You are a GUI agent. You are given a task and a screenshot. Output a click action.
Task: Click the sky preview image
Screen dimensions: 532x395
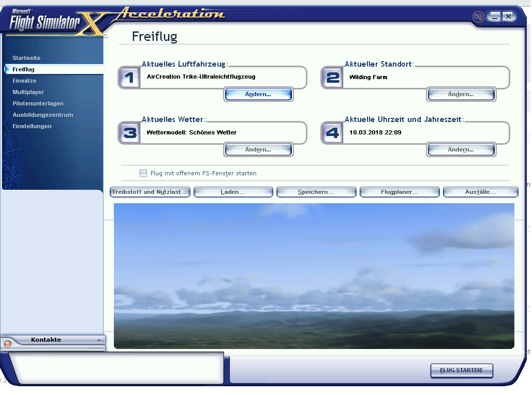pyautogui.click(x=314, y=276)
